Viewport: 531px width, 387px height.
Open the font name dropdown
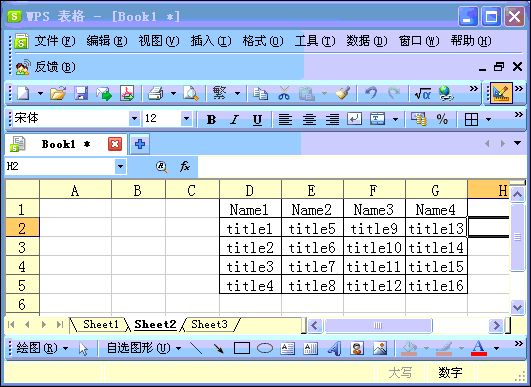pos(134,119)
